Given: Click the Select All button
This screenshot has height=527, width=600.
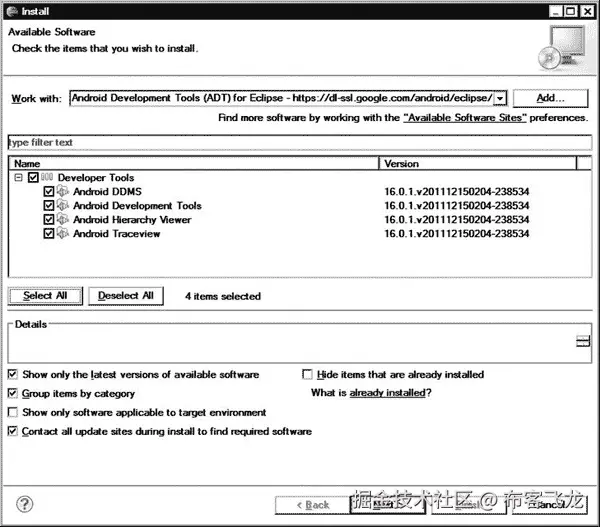Looking at the screenshot, I should tap(45, 296).
